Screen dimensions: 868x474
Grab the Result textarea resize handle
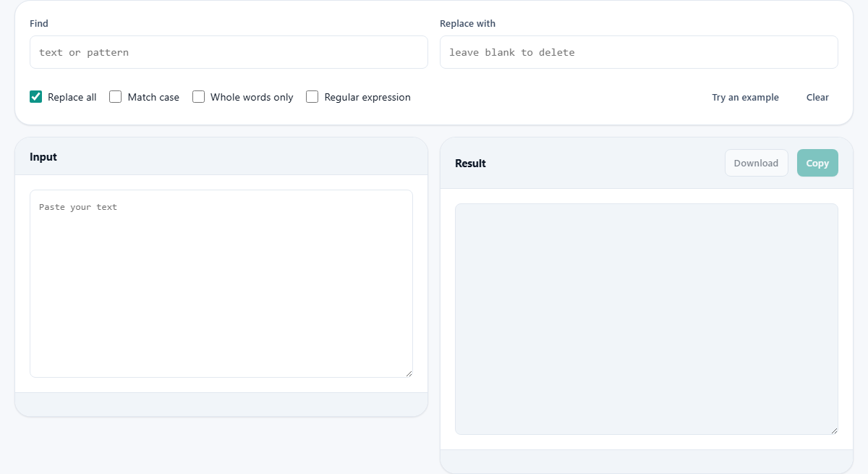834,431
